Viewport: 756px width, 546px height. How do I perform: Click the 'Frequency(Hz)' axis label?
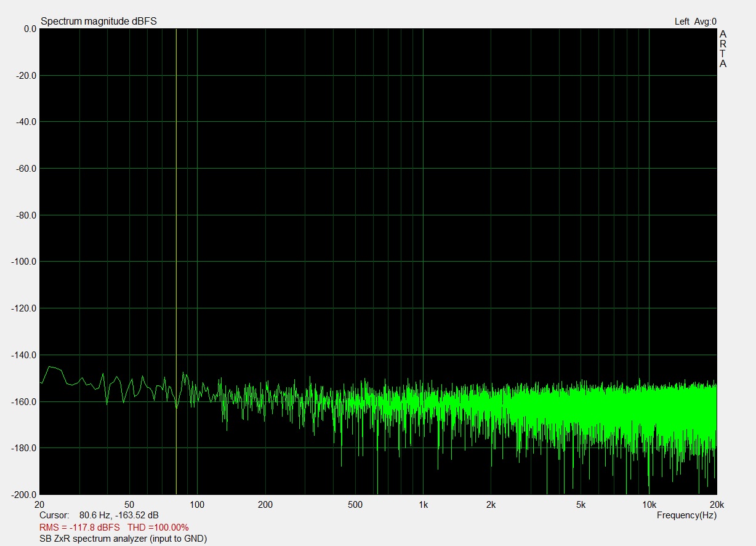click(x=687, y=515)
